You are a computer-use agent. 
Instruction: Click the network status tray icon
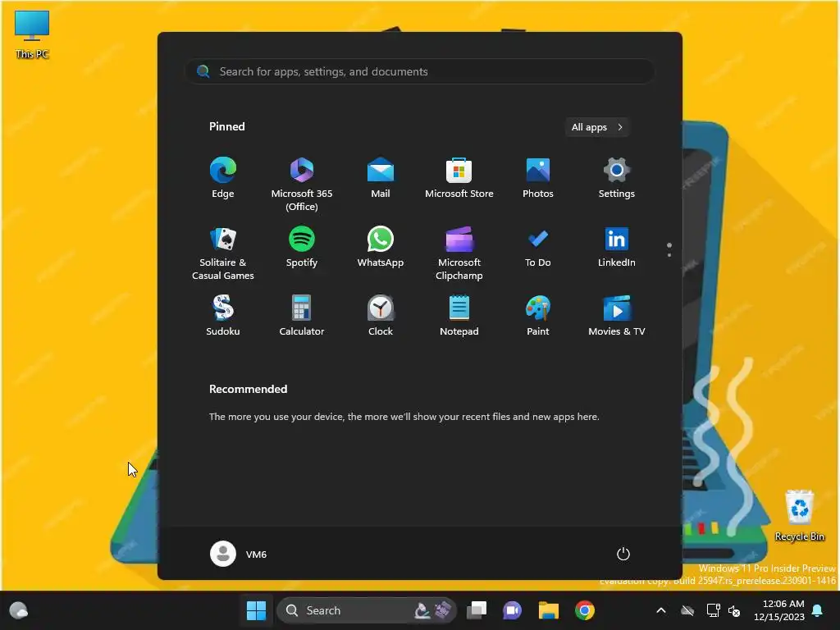click(x=713, y=610)
